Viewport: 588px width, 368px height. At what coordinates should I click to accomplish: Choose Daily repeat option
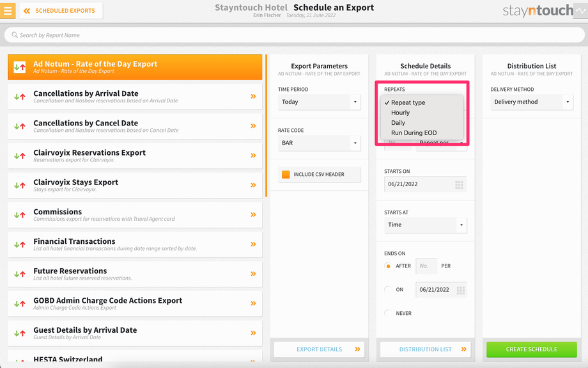coord(422,123)
